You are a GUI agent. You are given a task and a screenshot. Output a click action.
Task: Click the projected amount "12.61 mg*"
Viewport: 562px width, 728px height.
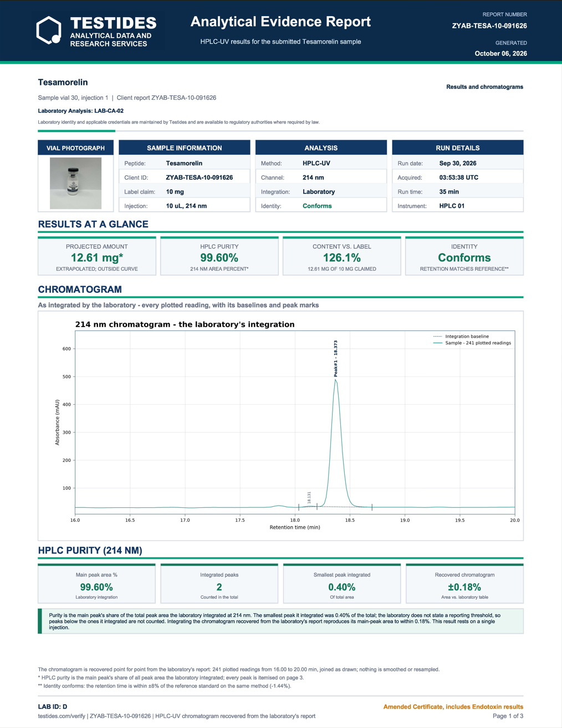click(97, 258)
